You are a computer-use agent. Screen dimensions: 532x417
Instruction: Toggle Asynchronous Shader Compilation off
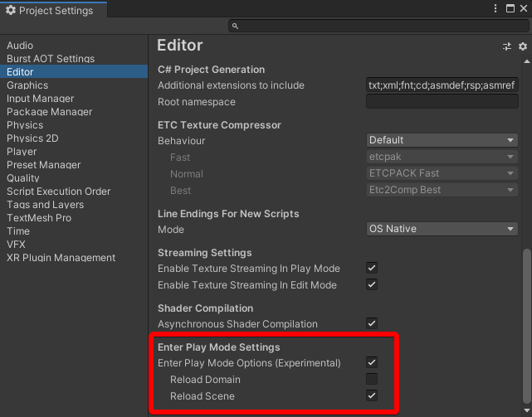pyautogui.click(x=372, y=324)
